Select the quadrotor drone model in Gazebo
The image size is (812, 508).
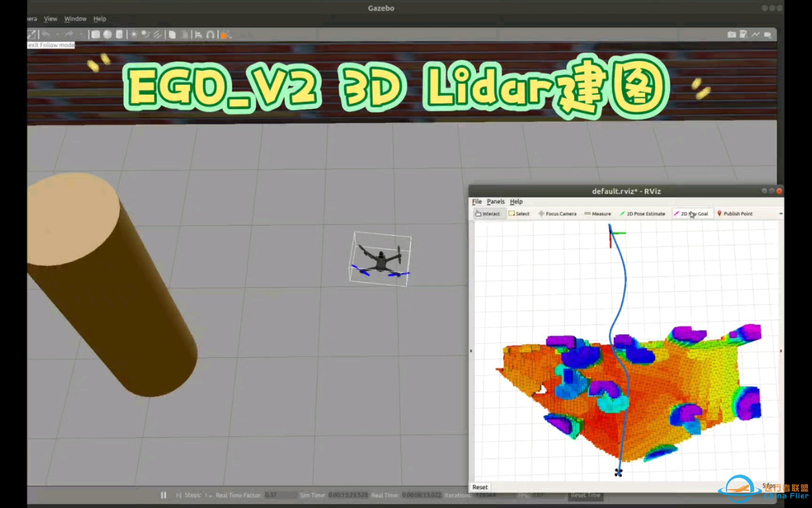pyautogui.click(x=381, y=261)
